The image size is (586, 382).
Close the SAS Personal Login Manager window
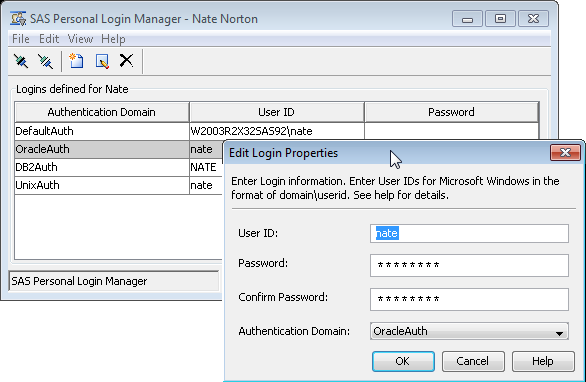point(533,19)
